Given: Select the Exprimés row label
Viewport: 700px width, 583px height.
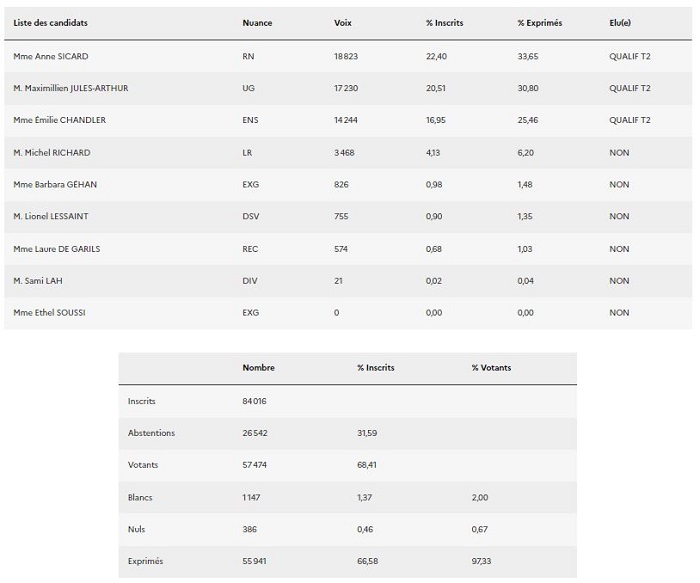Looking at the screenshot, I should click(x=145, y=561).
